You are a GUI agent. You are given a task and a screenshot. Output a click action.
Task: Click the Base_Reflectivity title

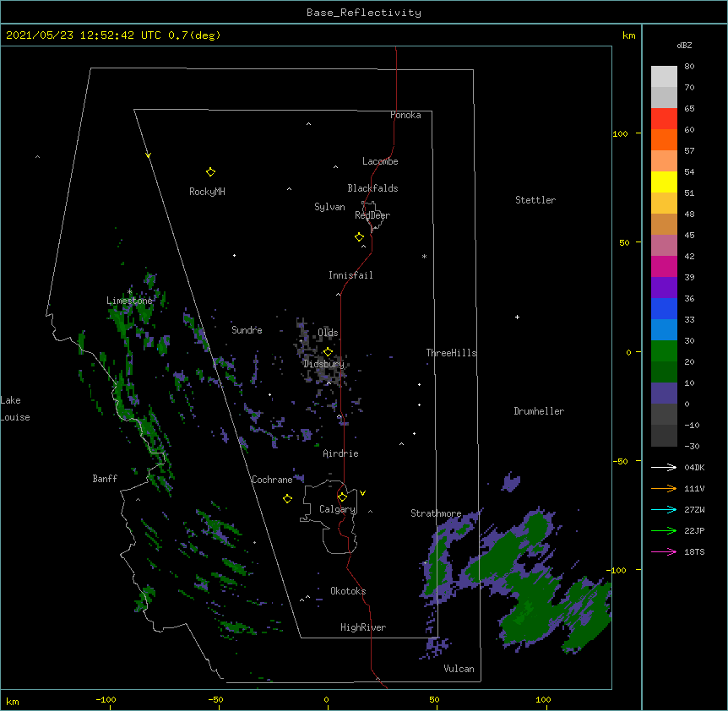(364, 13)
